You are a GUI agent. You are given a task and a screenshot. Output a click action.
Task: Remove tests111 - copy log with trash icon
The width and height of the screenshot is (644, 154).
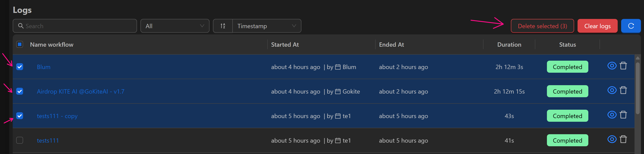(x=623, y=115)
